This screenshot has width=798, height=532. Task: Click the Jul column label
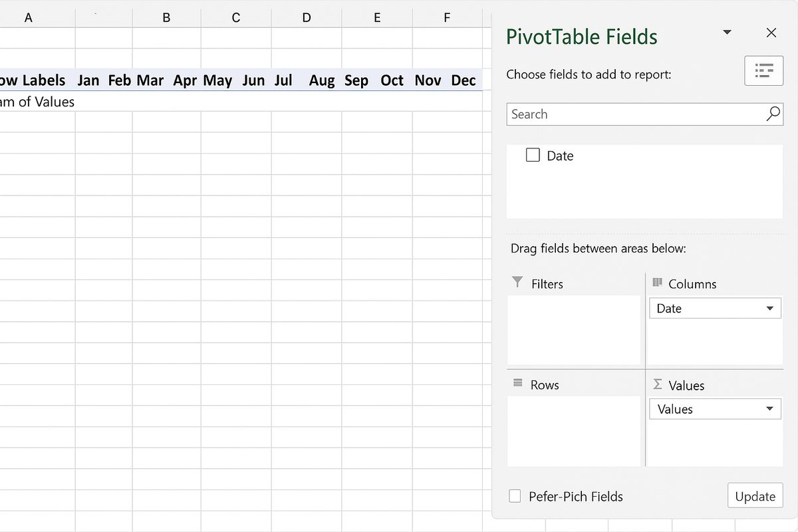[x=283, y=80]
